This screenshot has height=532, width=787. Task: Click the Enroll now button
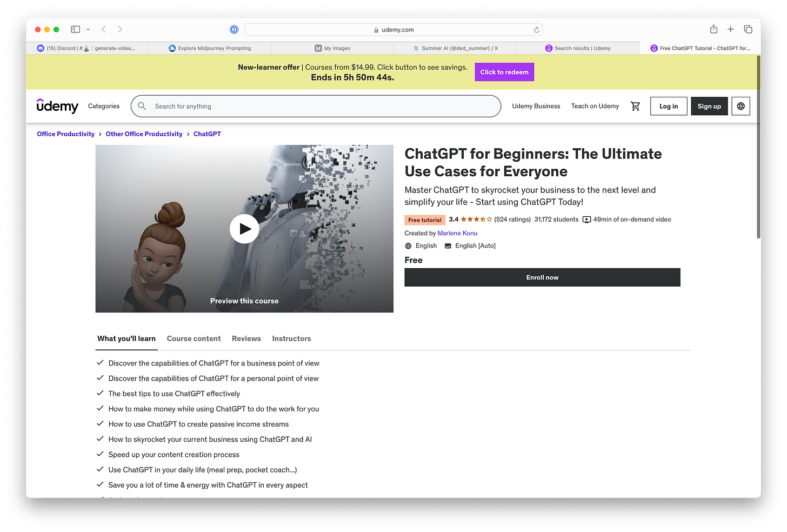point(542,277)
